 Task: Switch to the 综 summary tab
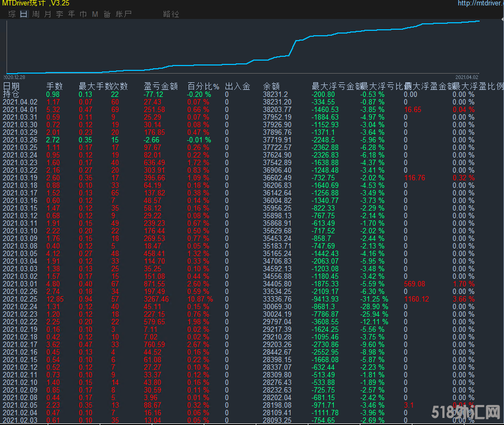pyautogui.click(x=12, y=14)
